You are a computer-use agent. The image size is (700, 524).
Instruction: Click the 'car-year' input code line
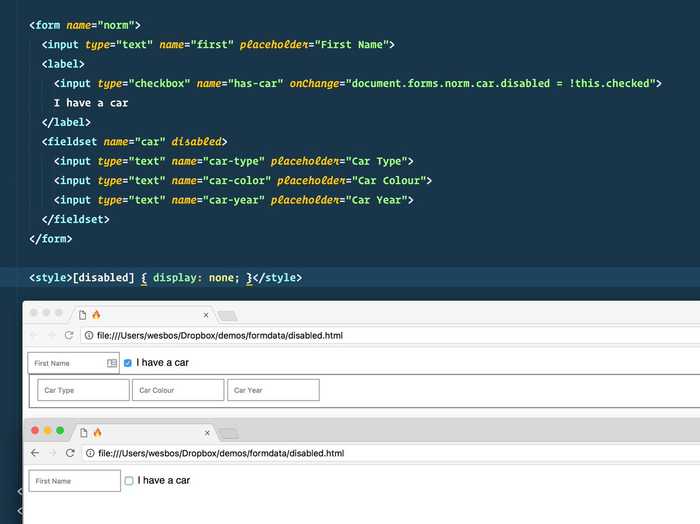(x=233, y=200)
